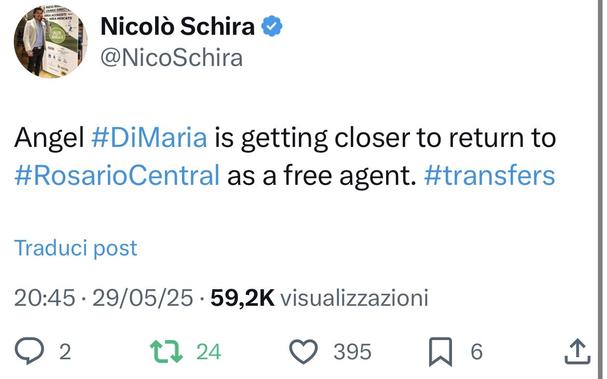Click the reply count 2

tap(65, 352)
